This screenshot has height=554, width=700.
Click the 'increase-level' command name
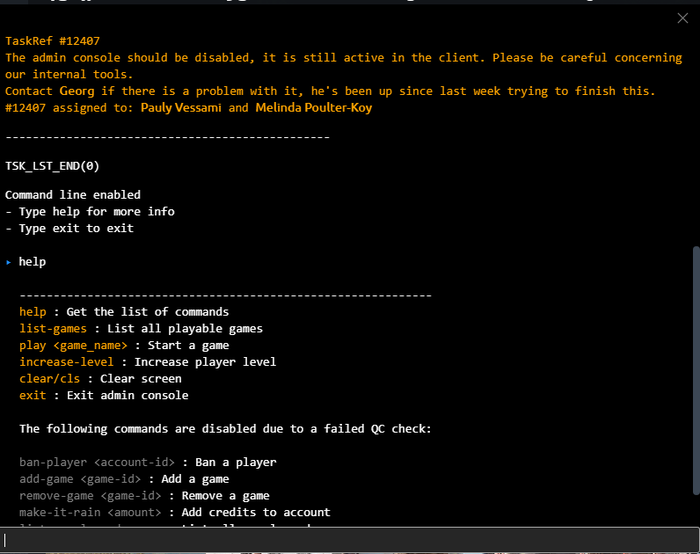pos(66,362)
